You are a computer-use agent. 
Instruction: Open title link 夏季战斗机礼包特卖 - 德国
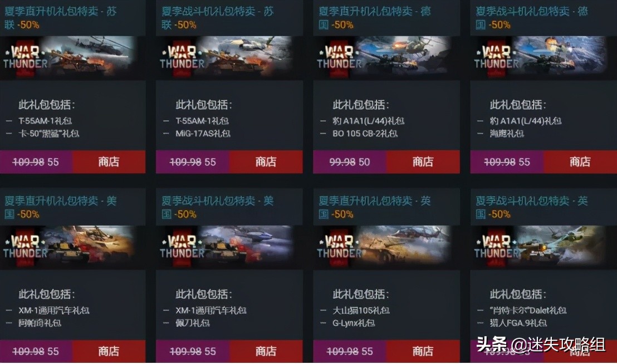pyautogui.click(x=532, y=18)
